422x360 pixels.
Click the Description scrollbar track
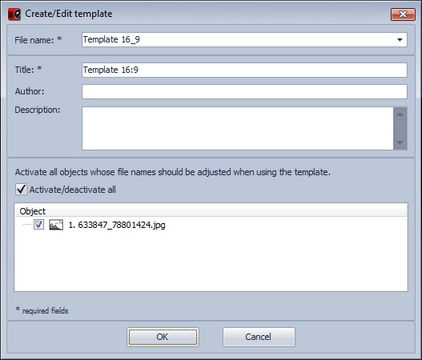click(400, 129)
